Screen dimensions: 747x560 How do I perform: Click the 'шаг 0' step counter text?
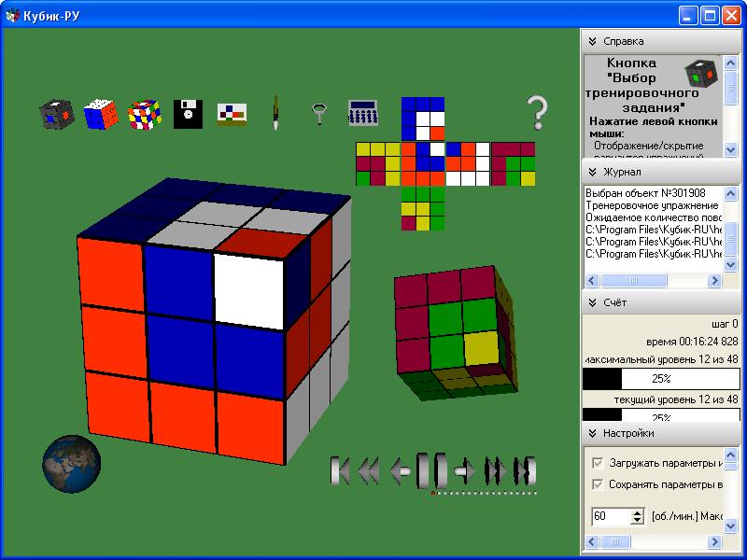coord(725,324)
